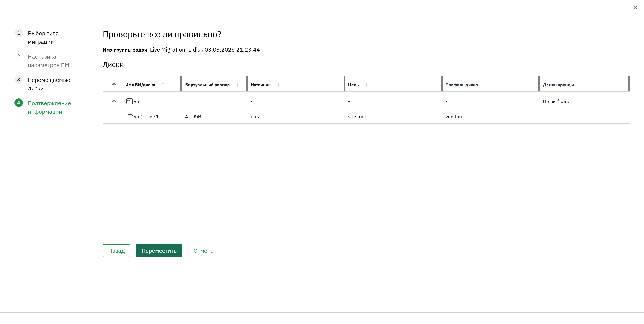Click the Назад button

point(117,251)
